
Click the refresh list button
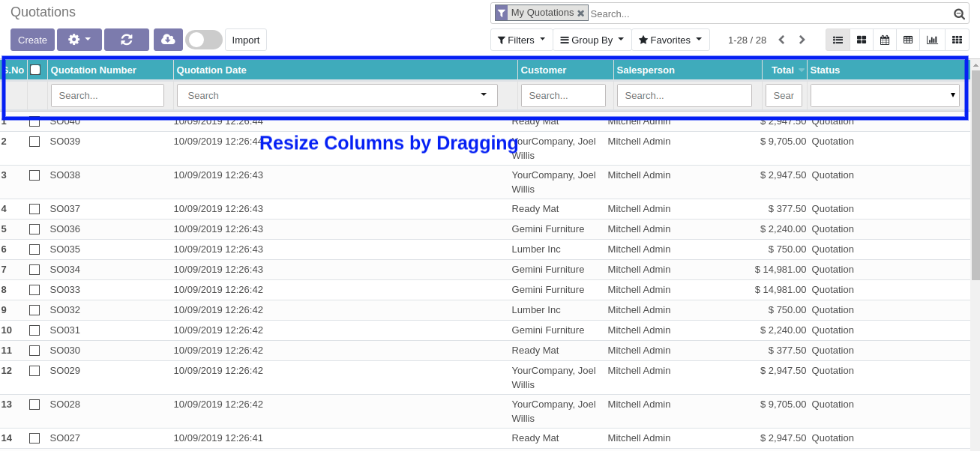pyautogui.click(x=126, y=40)
